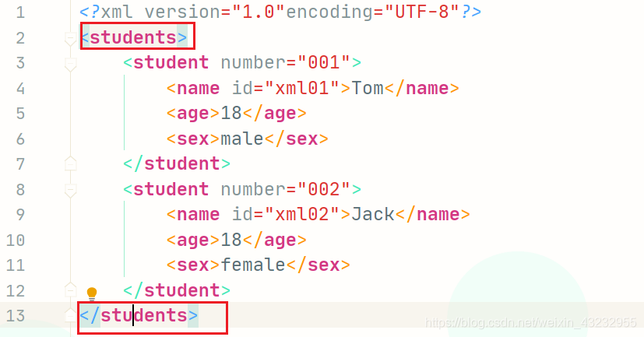Viewport: 644px width, 337px height.
Task: Click the fold end marker on line 13
Action: pos(70,315)
